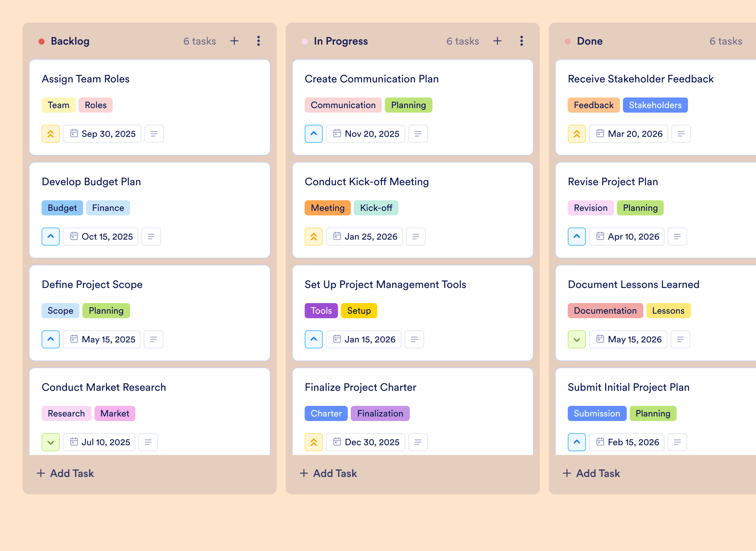Open description icon on Revise Project Plan card

pyautogui.click(x=677, y=237)
